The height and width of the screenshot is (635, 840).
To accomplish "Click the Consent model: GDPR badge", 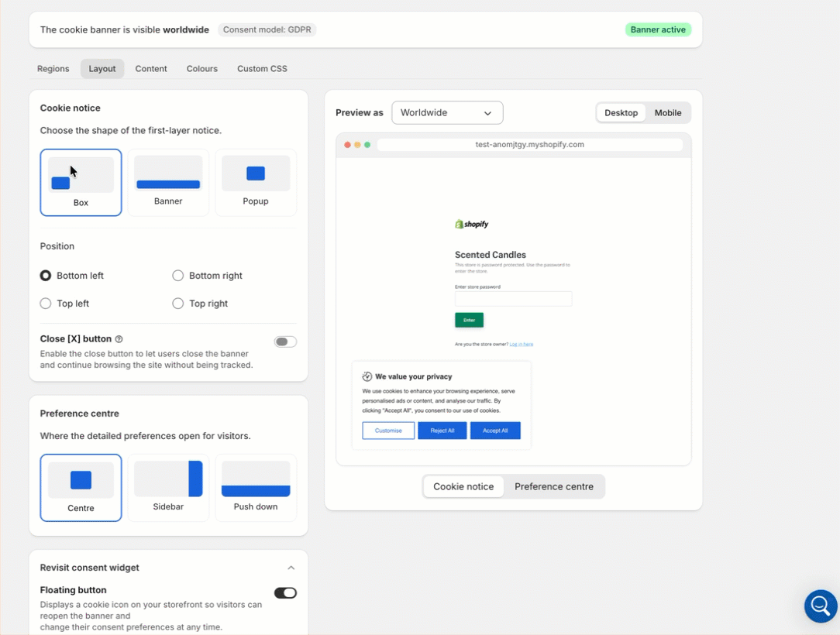I will tap(267, 30).
